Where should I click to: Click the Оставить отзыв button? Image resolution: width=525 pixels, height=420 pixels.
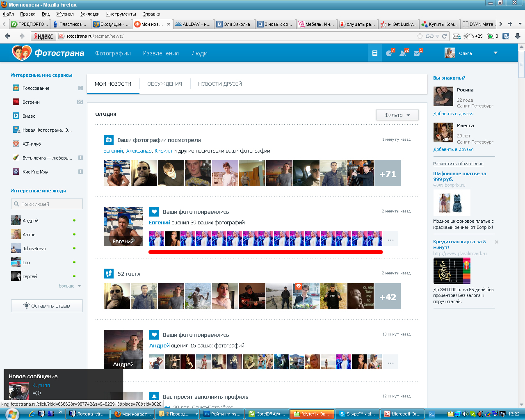coord(47,306)
